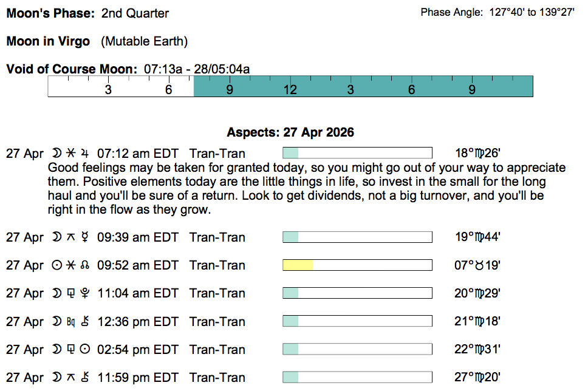Select the Pluto glyph in the 11:04 am aspect
Image resolution: width=588 pixels, height=391 pixels.
tap(84, 293)
